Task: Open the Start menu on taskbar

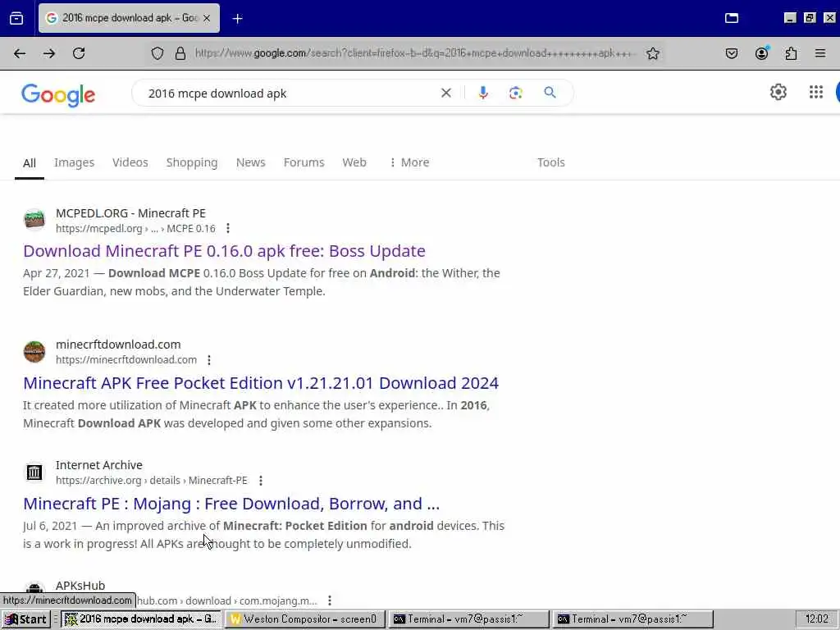Action: pos(25,619)
